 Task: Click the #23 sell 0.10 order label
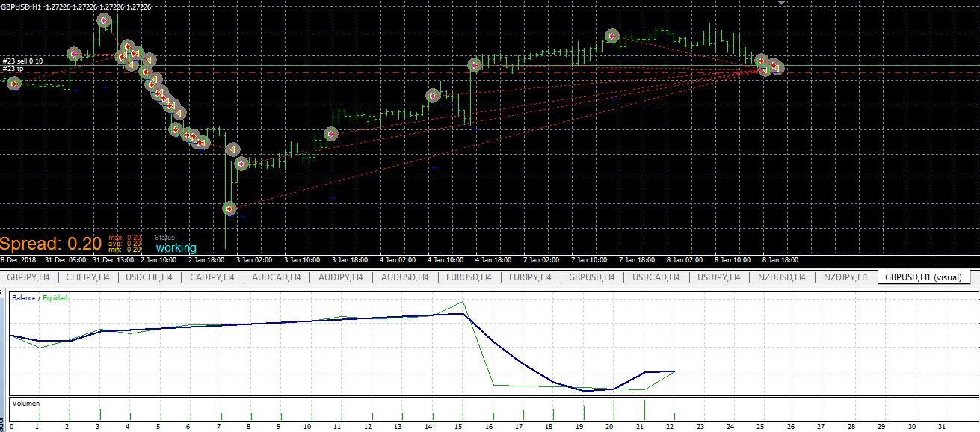(22, 61)
